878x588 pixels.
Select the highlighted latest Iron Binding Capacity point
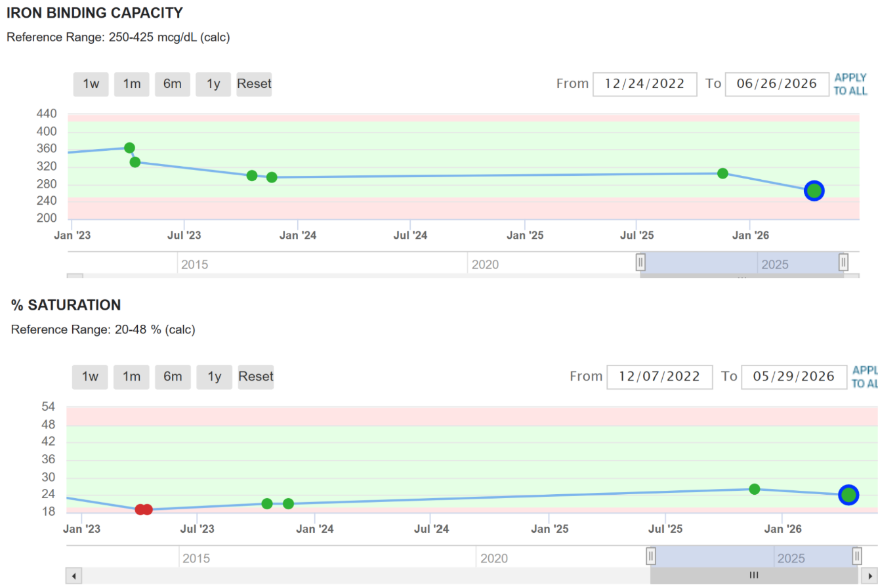tap(814, 191)
